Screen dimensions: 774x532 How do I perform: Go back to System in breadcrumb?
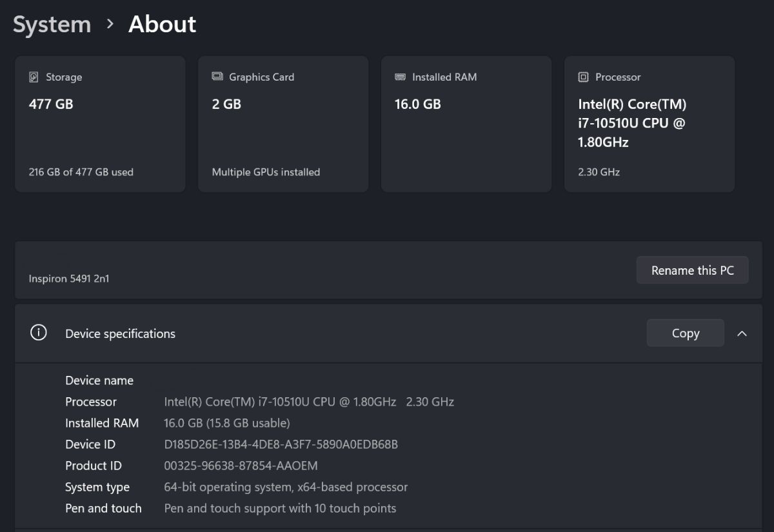[x=52, y=25]
